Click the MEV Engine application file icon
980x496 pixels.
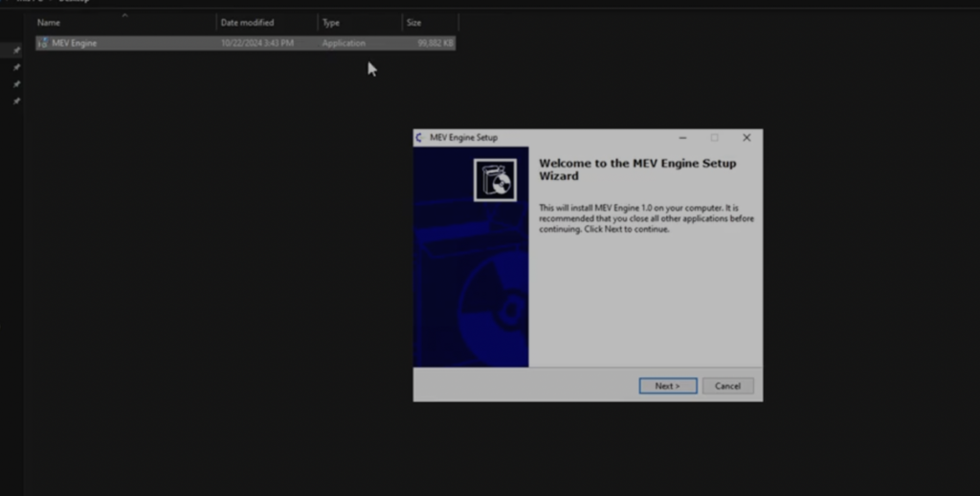point(43,43)
